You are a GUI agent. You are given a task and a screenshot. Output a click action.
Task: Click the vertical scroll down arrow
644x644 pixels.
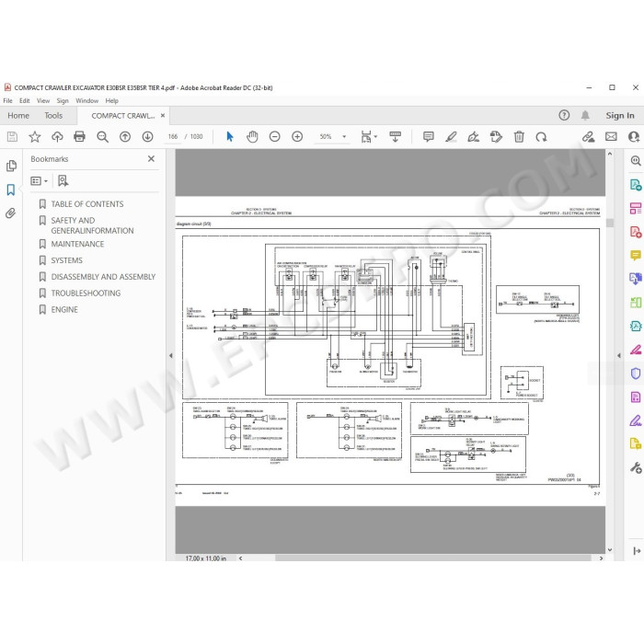(x=609, y=549)
